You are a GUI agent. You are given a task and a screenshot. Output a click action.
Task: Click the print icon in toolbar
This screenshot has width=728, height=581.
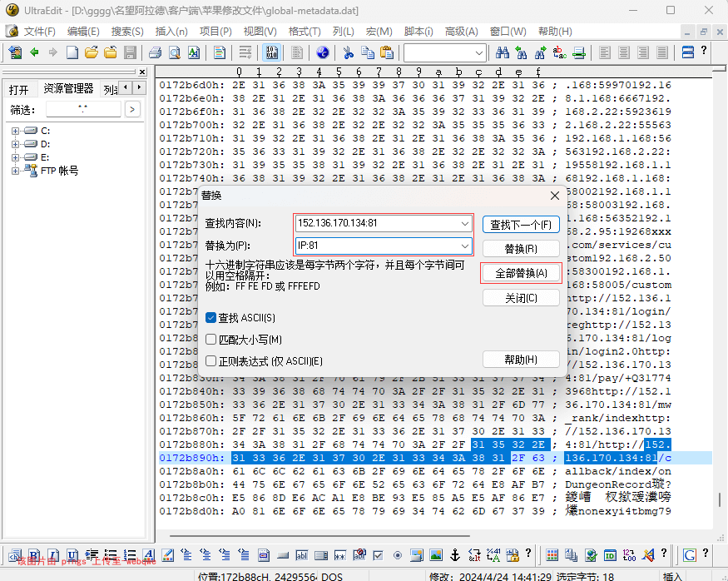click(155, 52)
